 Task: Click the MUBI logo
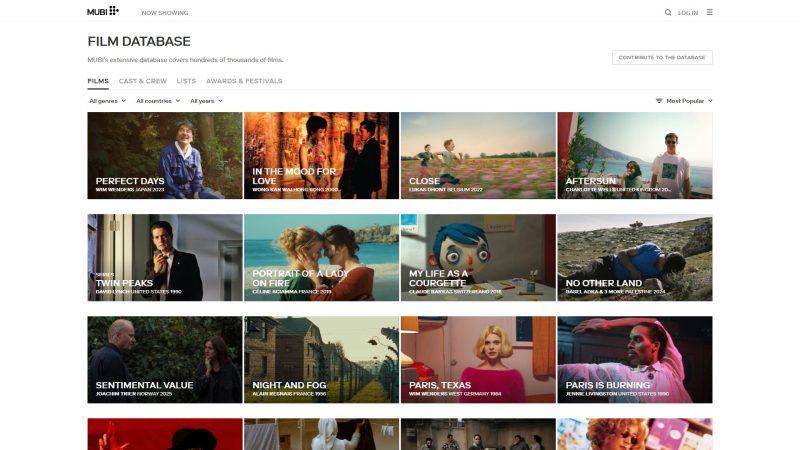point(103,11)
